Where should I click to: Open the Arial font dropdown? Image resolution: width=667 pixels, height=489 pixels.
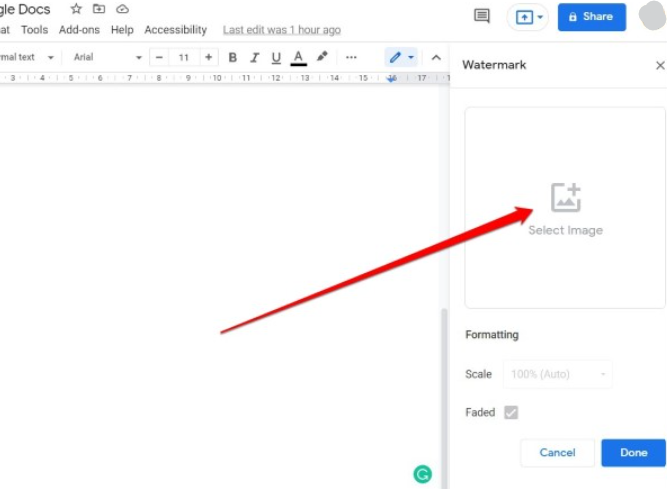107,57
